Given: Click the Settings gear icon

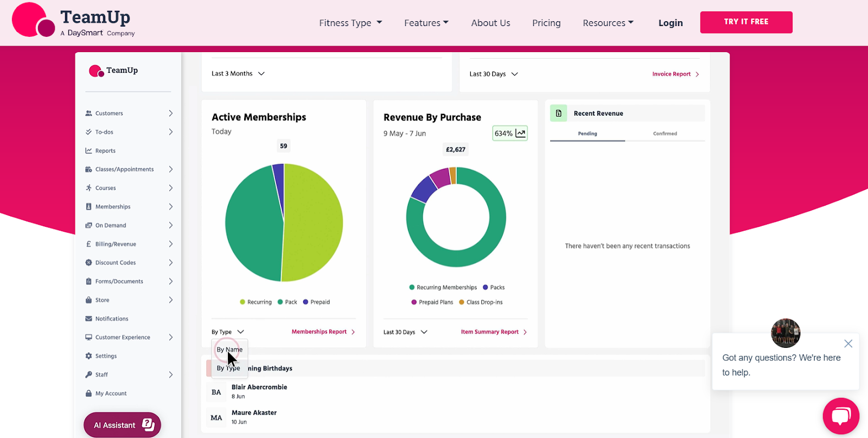Looking at the screenshot, I should point(88,356).
